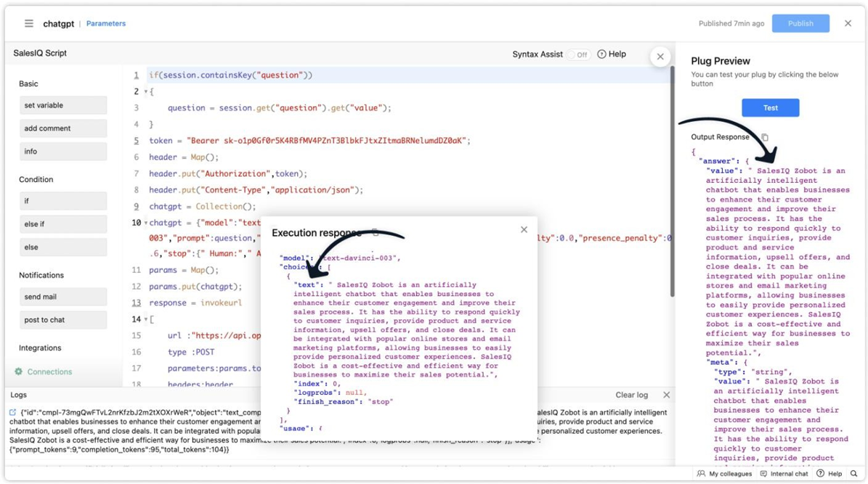This screenshot has width=868, height=484.
Task: Click the 'Basic' category heading
Action: tap(28, 83)
